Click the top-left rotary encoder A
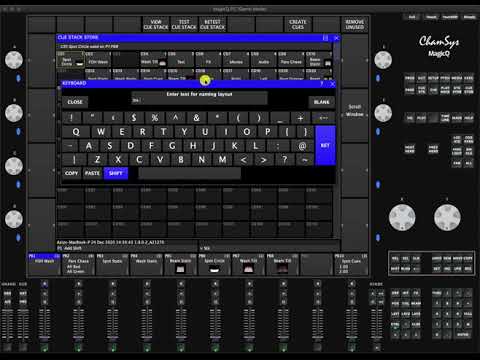480x360 pixels. [14, 60]
